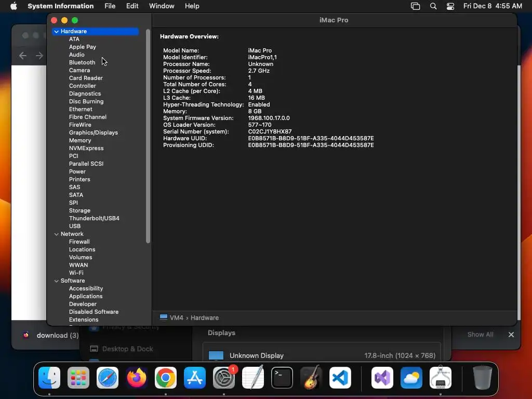Click the download (3) item

point(51,335)
